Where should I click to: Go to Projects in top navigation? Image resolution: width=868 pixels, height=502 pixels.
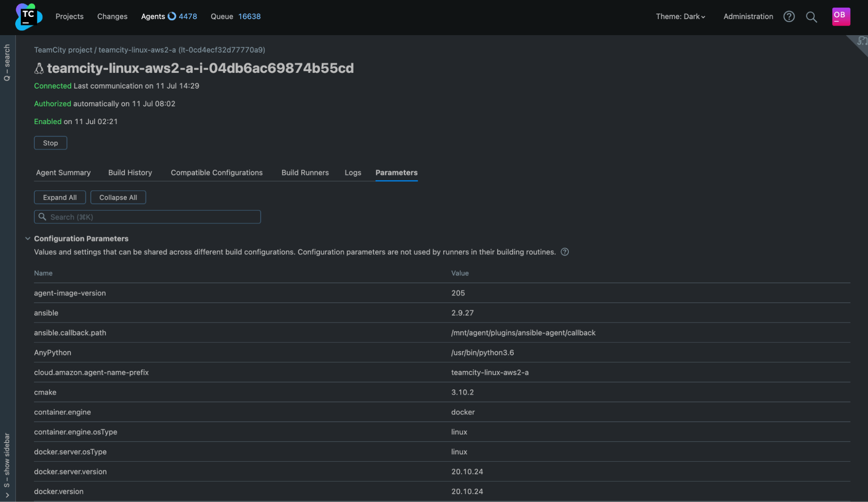[69, 16]
